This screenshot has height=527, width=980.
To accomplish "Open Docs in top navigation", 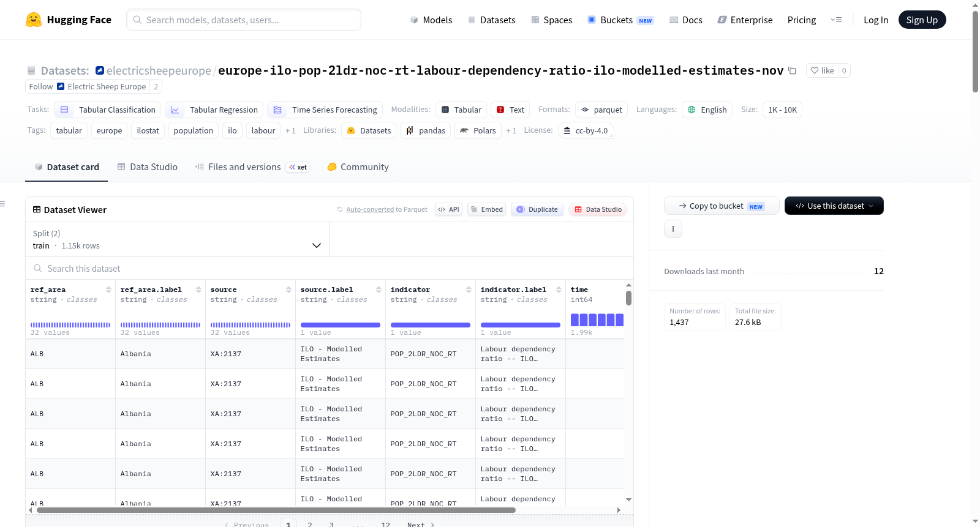I will (685, 20).
